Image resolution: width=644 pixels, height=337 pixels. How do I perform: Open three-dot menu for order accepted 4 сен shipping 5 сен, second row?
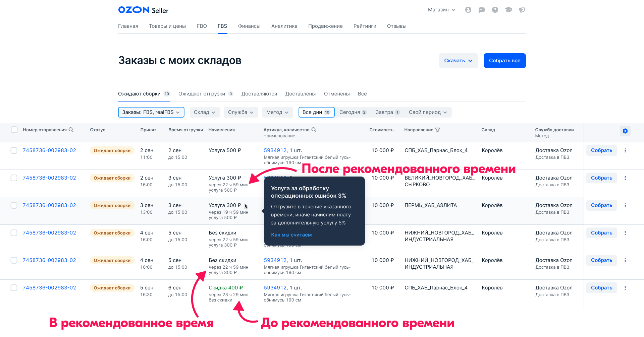coord(625,260)
